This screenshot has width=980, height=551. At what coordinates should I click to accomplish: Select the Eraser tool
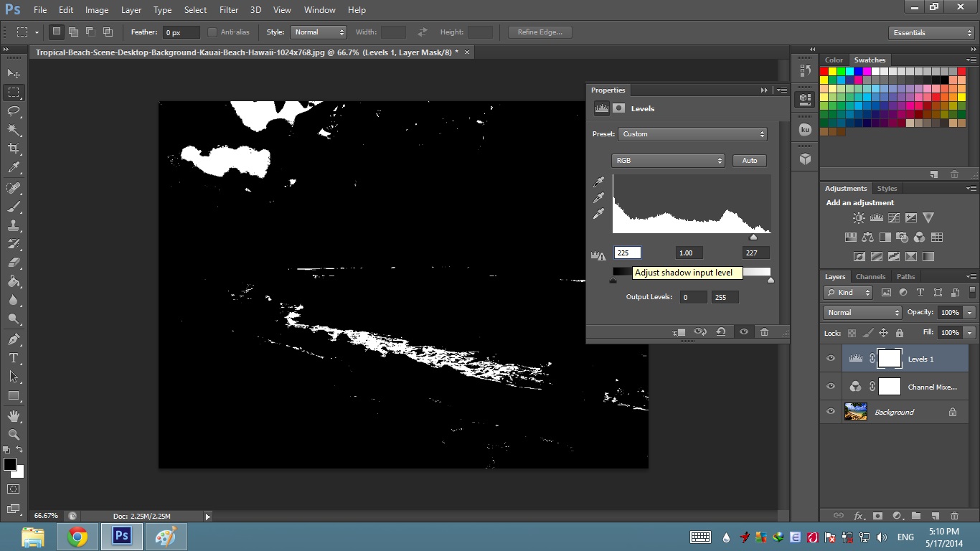click(x=14, y=263)
